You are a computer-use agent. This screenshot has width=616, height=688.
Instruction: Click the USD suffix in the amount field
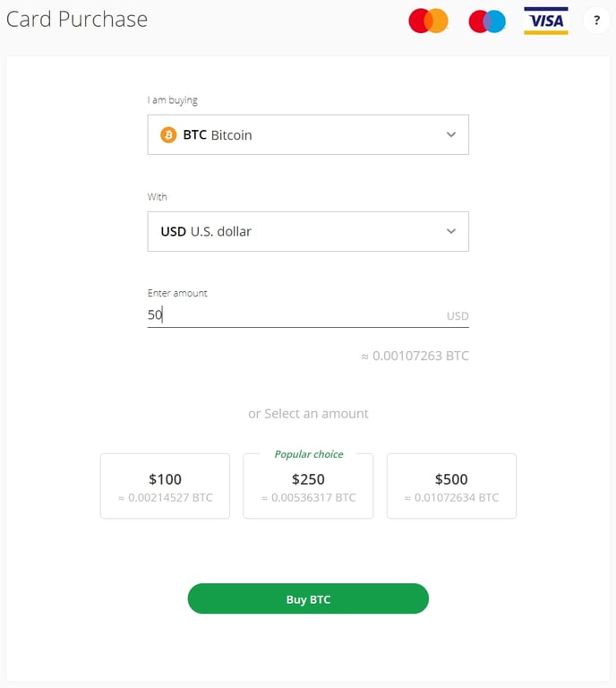[458, 316]
